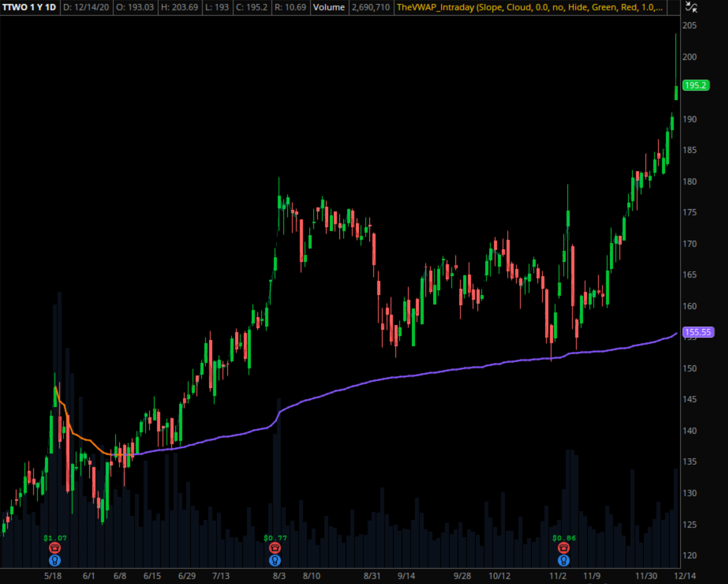Click the 9/14 date on time axis

[406, 576]
